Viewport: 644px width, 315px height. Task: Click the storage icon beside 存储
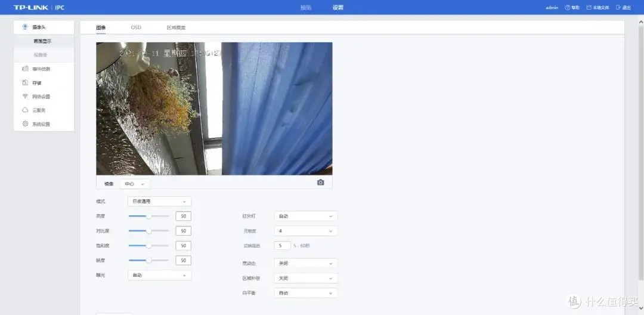(25, 82)
